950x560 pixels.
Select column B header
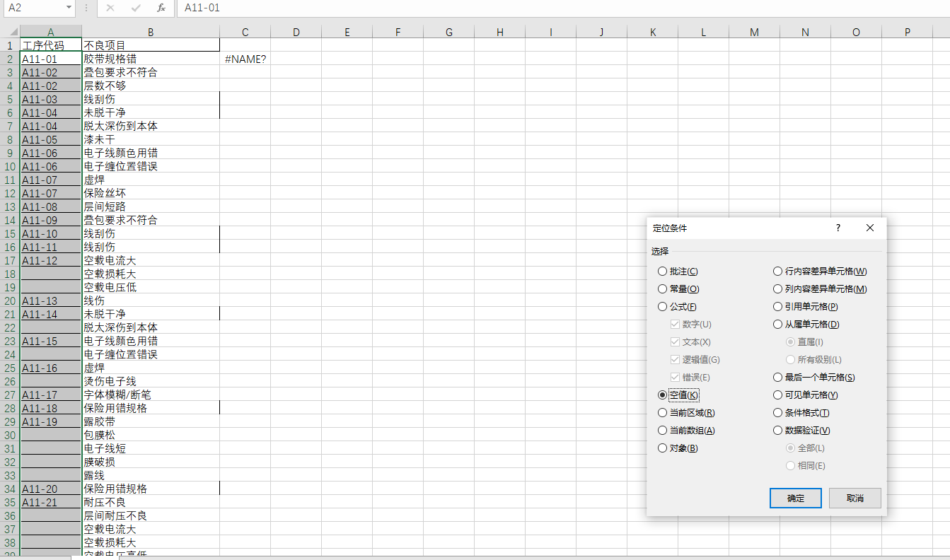[x=151, y=32]
